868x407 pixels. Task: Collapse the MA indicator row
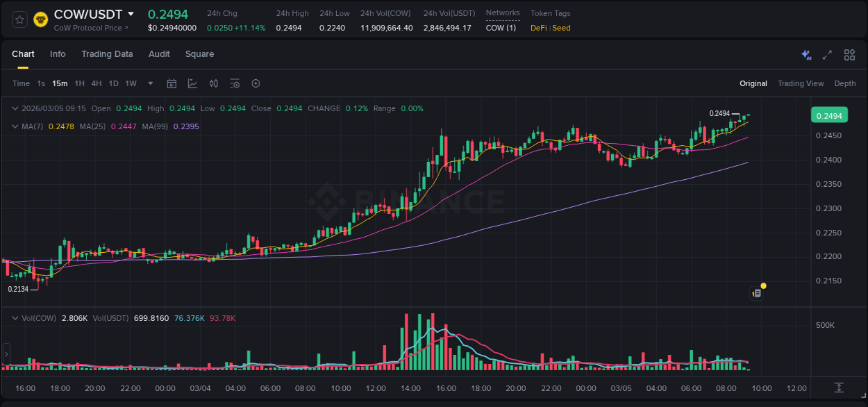(15, 126)
